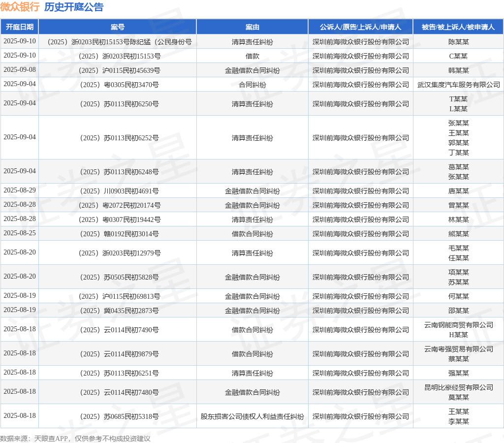Click case number 苏0113民初6251号
The height and width of the screenshot is (443, 504).
click(x=120, y=373)
